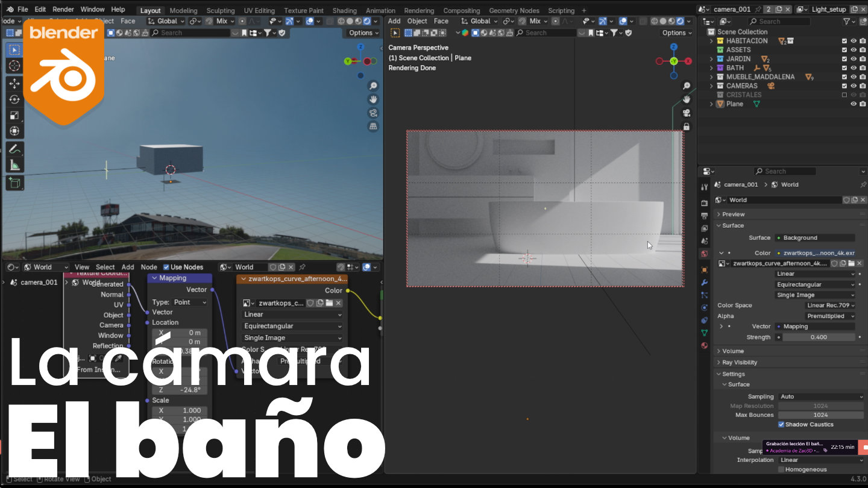Open the Outliner filter funnel
Screen dimensions: 868x488
point(847,21)
